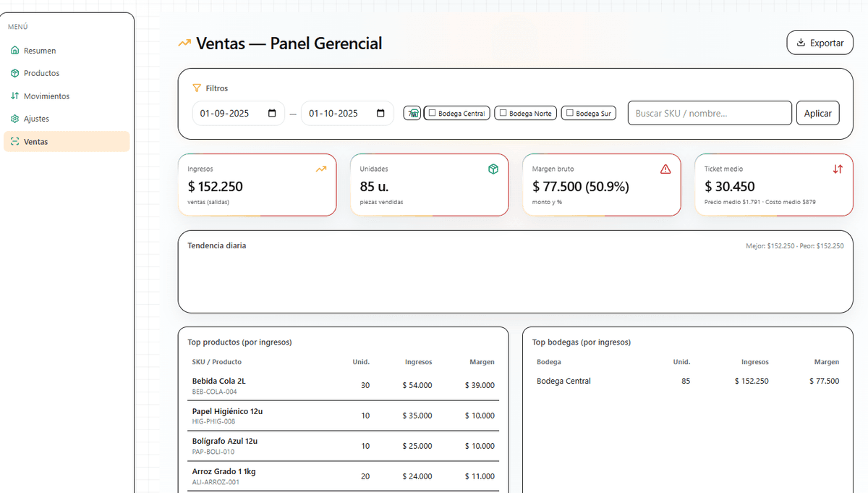Click the Ventas scan icon in sidebar

point(15,142)
